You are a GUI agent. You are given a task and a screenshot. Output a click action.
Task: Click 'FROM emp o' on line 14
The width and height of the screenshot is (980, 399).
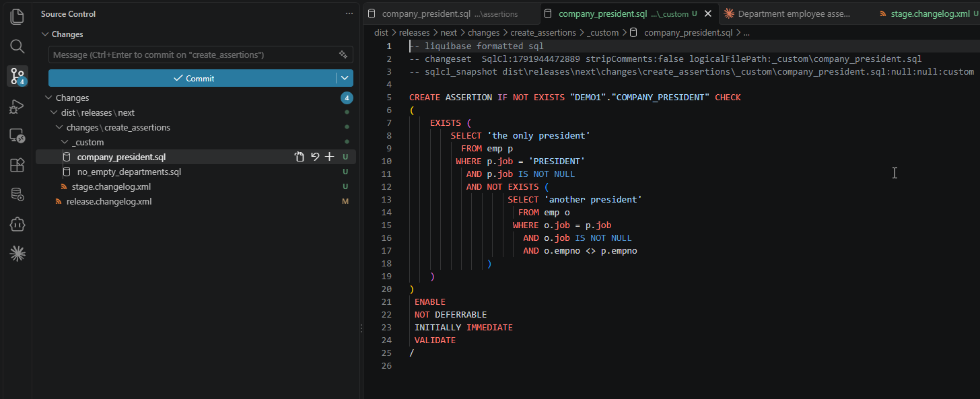coord(544,213)
